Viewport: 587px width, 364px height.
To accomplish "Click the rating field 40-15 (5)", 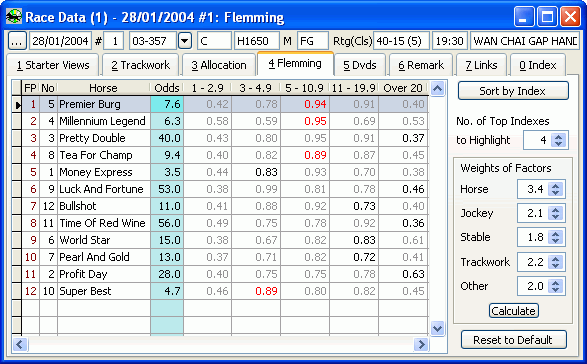I will point(401,41).
